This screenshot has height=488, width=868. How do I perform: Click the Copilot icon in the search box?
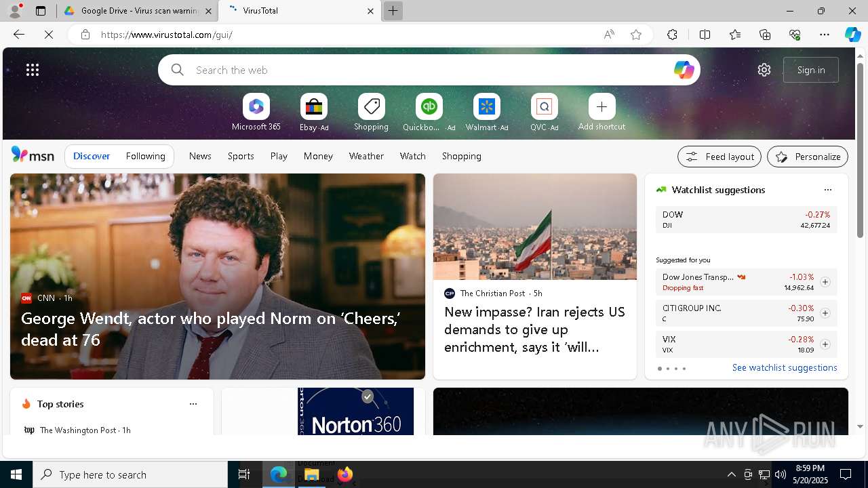684,70
